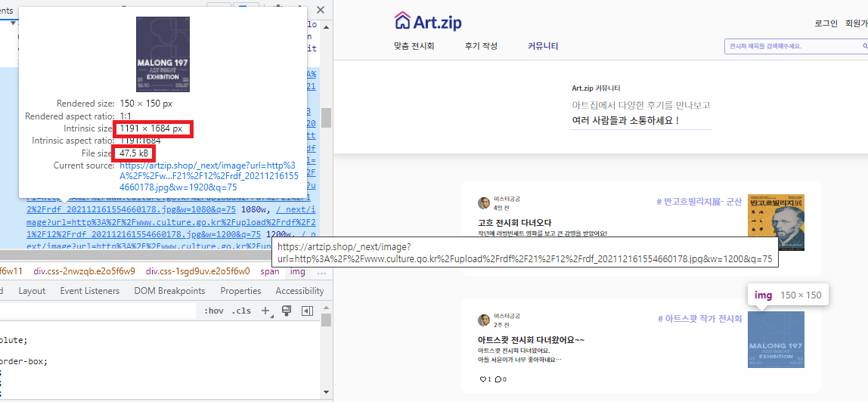Expand breadcrumb overflow ellipsis

pyautogui.click(x=321, y=271)
